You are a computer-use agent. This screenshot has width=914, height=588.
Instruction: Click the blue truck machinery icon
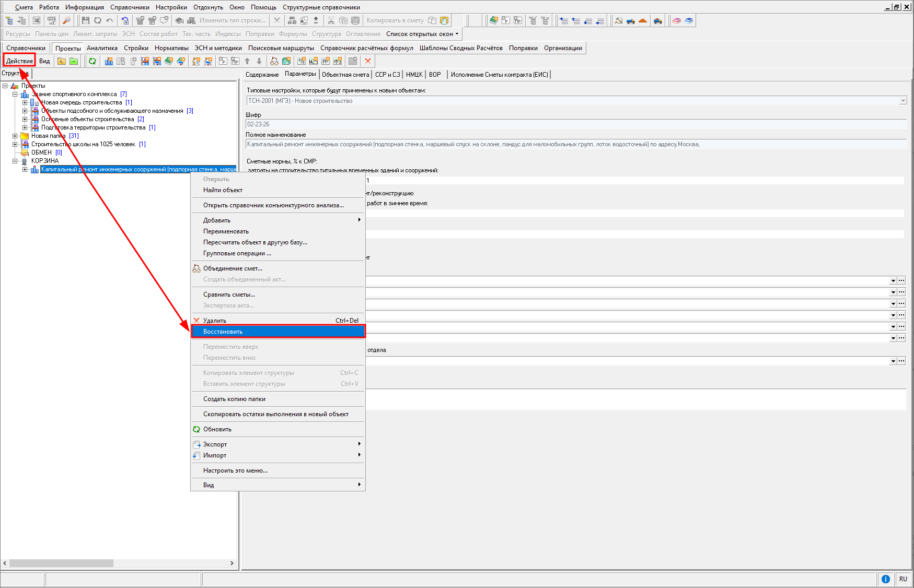(631, 20)
